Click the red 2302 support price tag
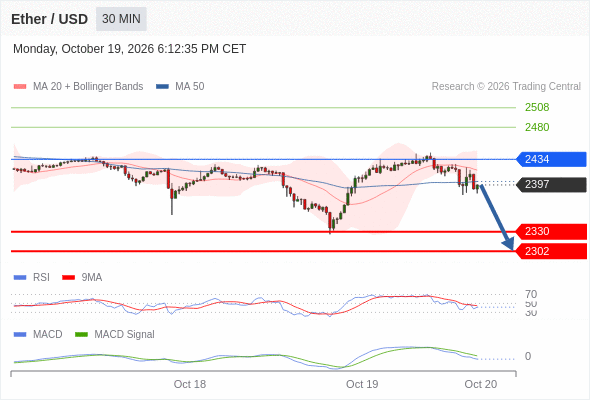The height and width of the screenshot is (400, 590). [x=551, y=251]
